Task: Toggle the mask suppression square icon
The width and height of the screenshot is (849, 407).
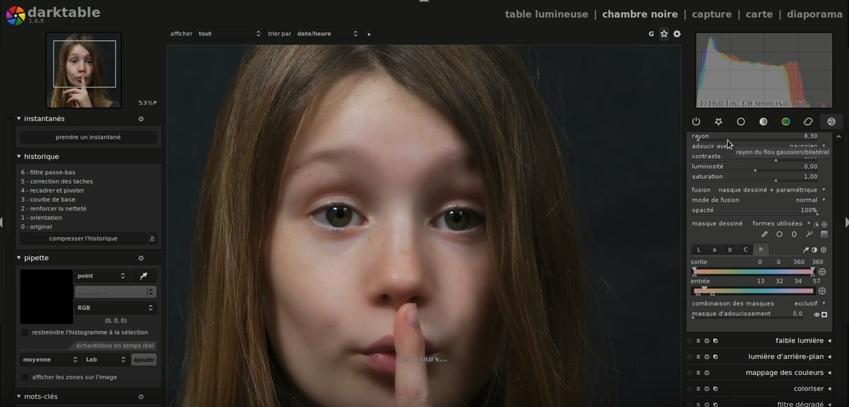Action: (x=824, y=314)
